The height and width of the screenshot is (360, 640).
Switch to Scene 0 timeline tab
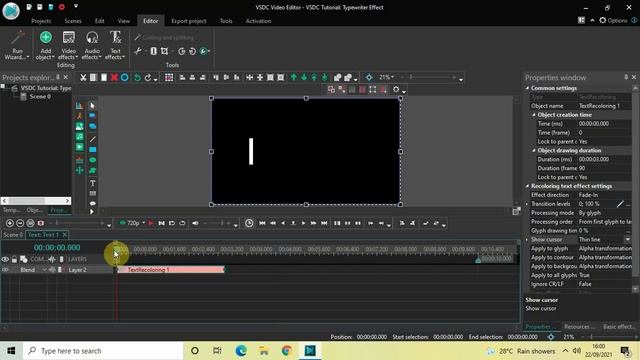pos(13,235)
